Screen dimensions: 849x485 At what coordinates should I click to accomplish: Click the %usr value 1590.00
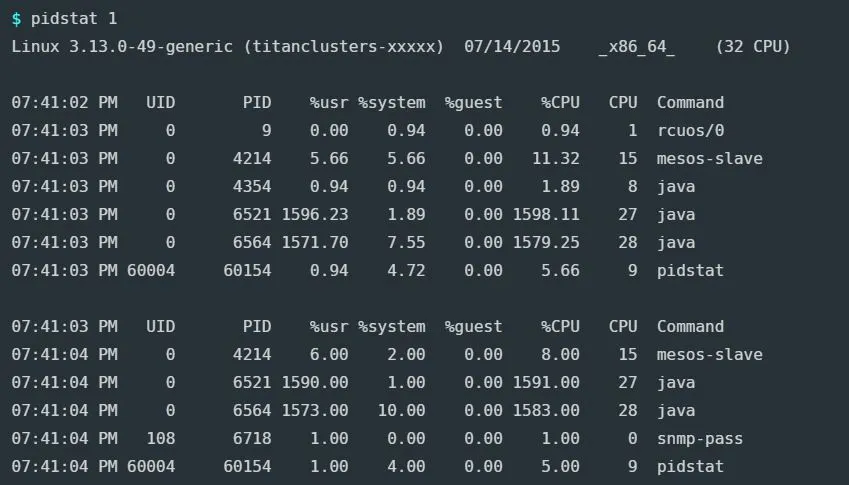pyautogui.click(x=315, y=382)
